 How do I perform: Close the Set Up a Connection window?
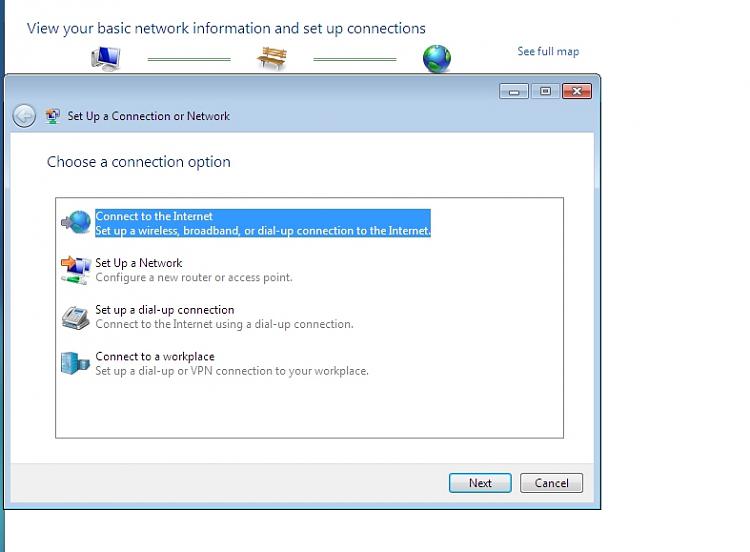pos(577,91)
